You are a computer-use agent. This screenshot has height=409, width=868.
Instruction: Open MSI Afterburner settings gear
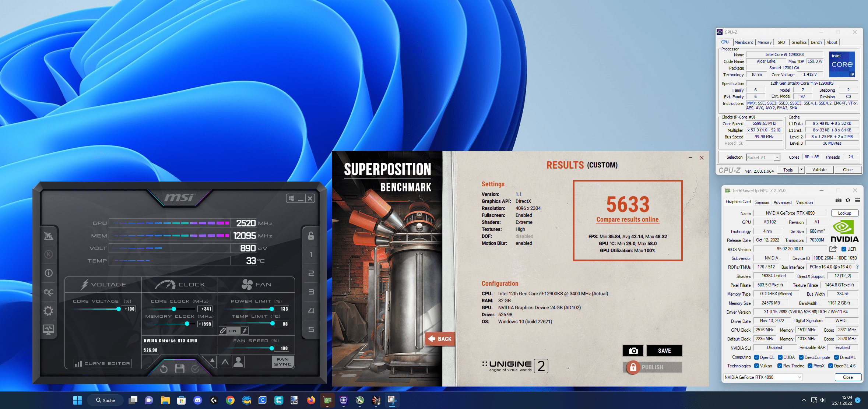[48, 311]
